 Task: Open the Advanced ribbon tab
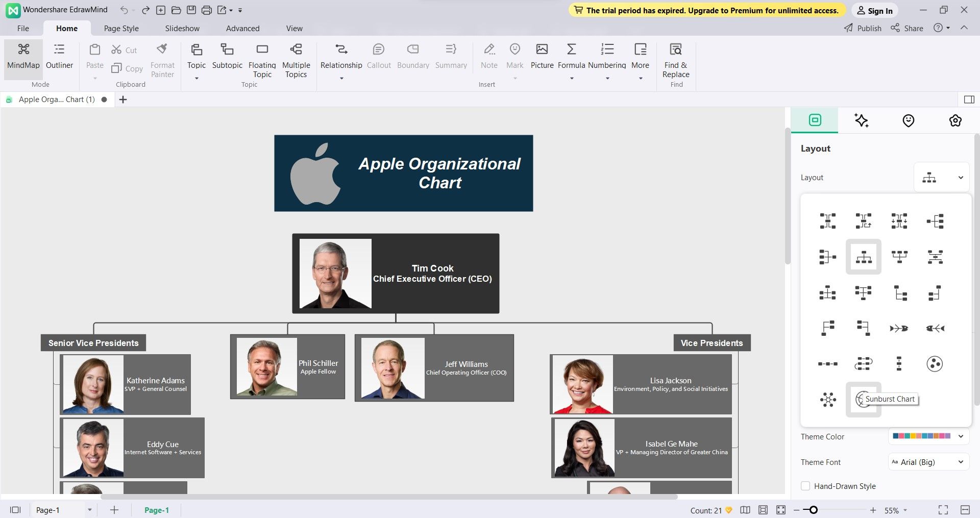242,28
